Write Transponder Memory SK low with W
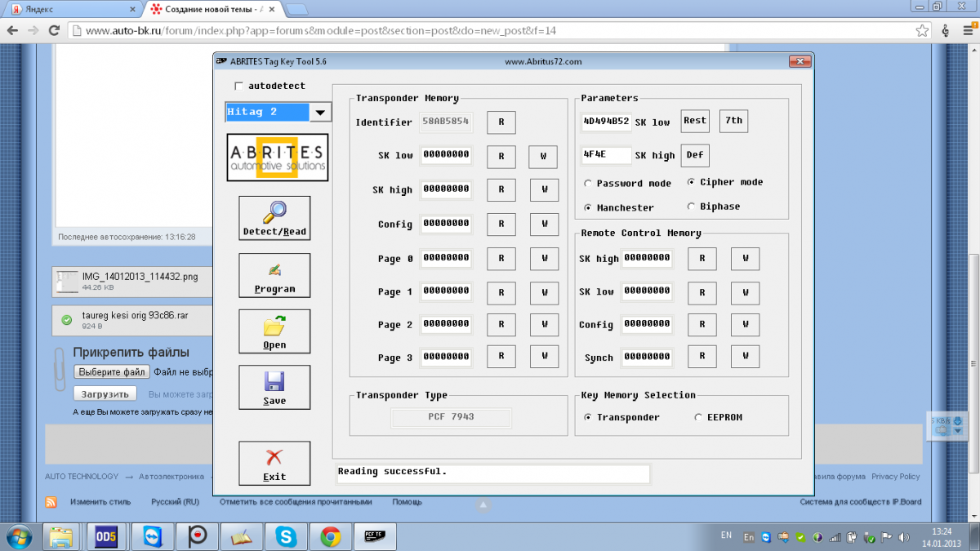 pos(543,157)
